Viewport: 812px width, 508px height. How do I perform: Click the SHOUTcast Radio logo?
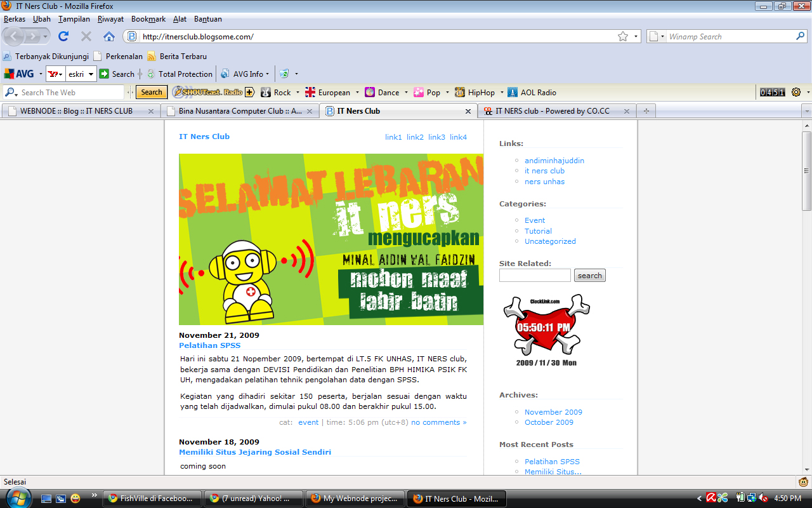pyautogui.click(x=207, y=92)
